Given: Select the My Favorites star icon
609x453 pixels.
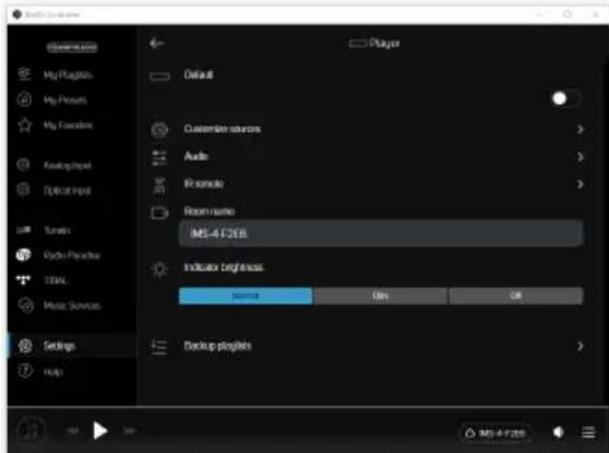Looking at the screenshot, I should [x=24, y=125].
